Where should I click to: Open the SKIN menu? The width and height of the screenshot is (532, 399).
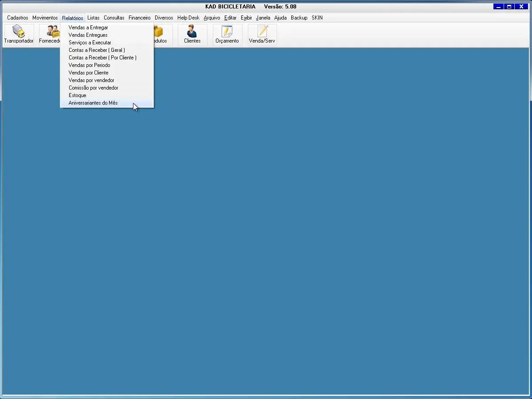317,18
